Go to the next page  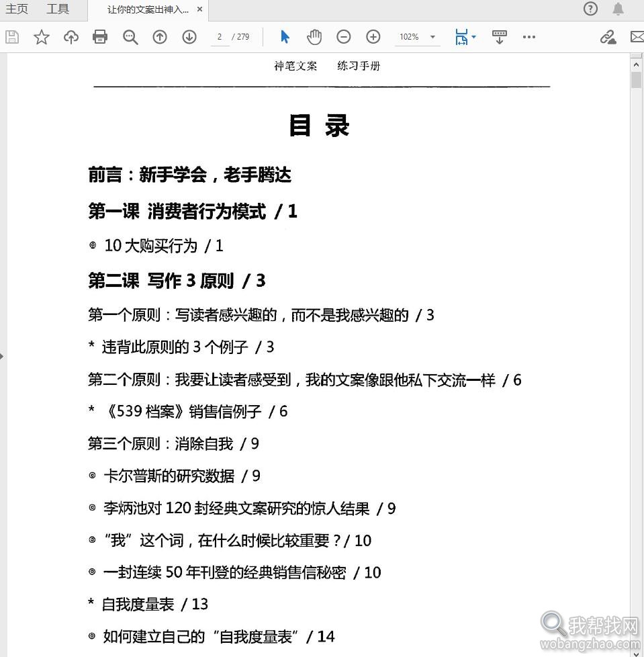click(189, 37)
